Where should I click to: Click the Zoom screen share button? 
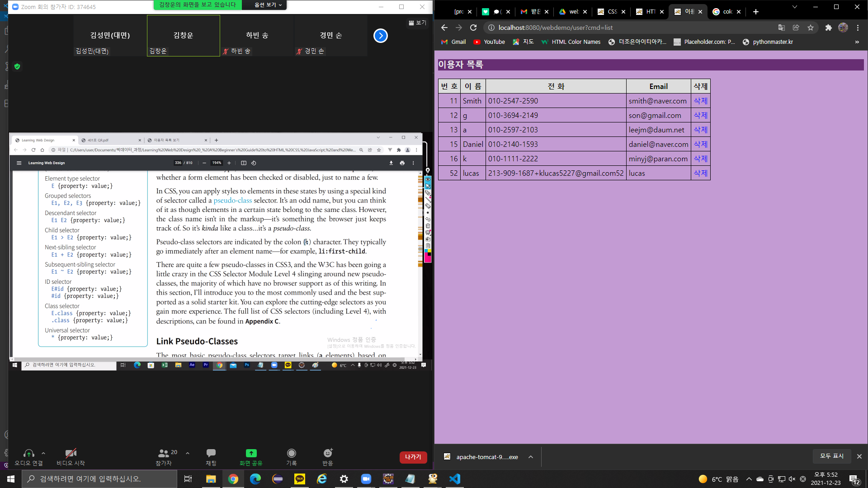tap(251, 454)
